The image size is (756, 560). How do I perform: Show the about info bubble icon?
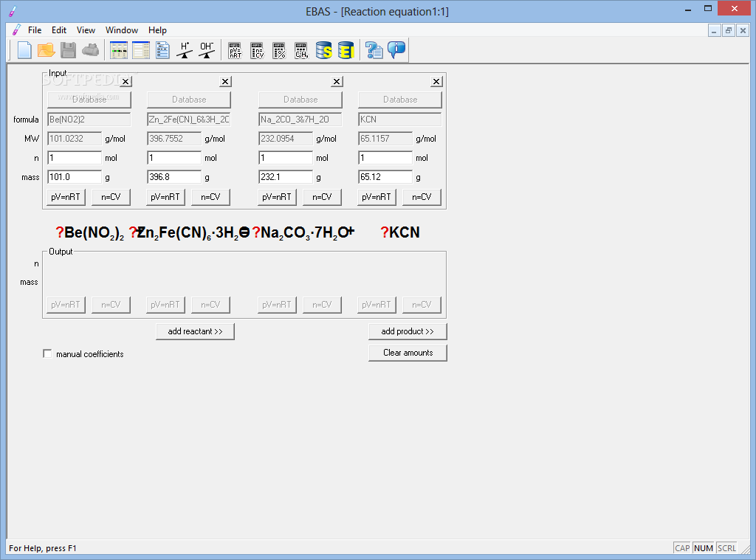click(396, 50)
